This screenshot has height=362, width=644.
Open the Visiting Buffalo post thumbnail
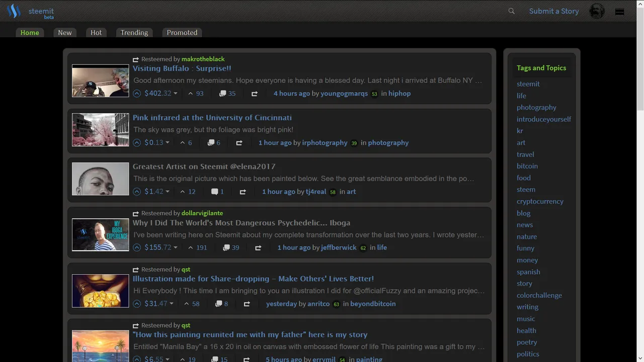click(101, 80)
